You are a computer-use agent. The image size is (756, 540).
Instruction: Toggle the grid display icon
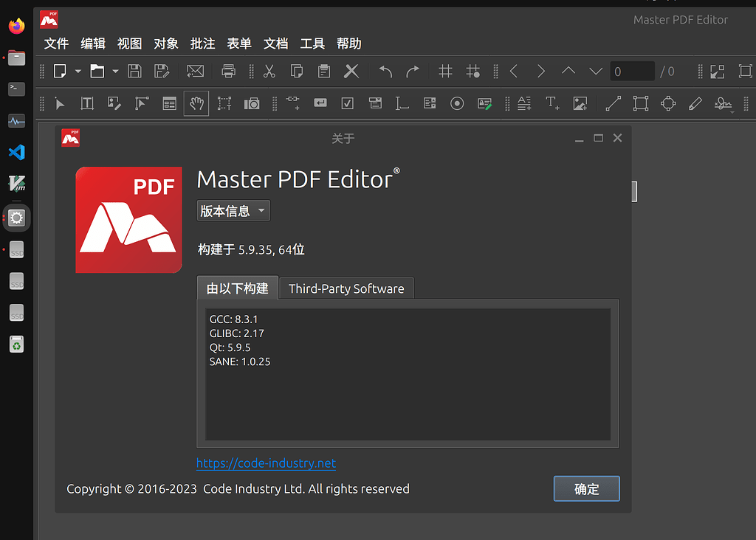pyautogui.click(x=445, y=72)
